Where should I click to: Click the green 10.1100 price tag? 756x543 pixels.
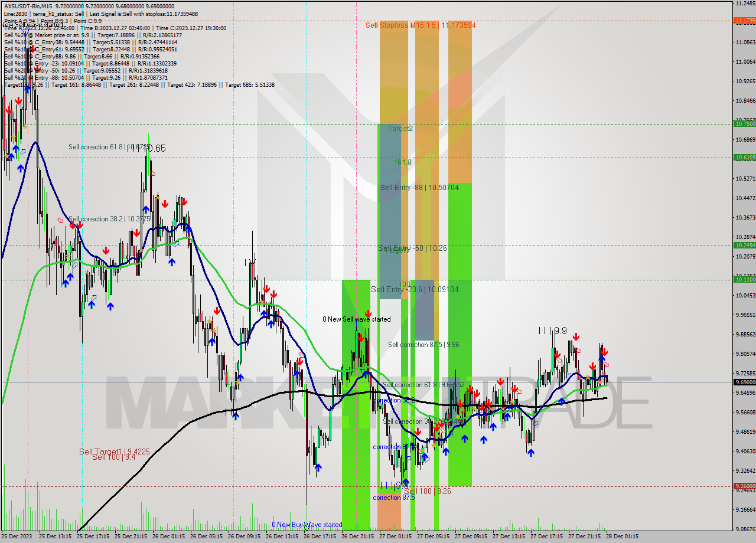coord(744,279)
